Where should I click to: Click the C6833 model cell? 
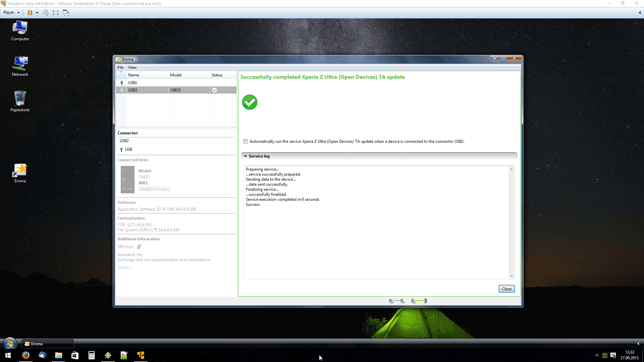pyautogui.click(x=189, y=90)
